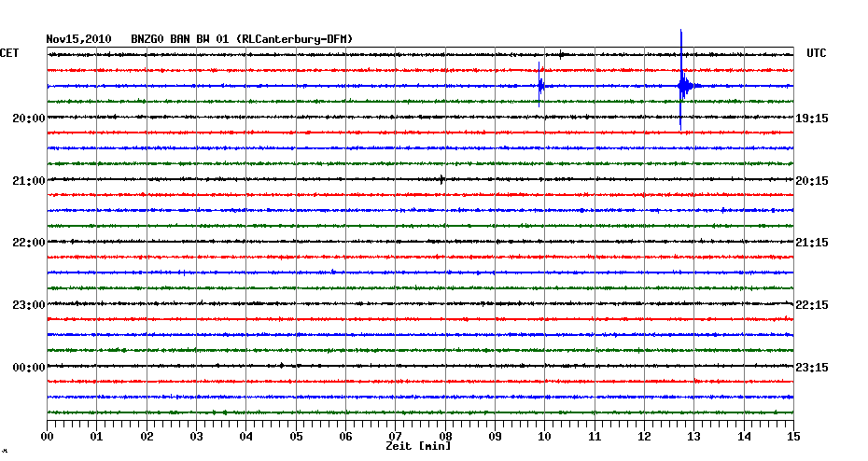The height and width of the screenshot is (461, 868).
Task: Click the UTC timezone label
Action: click(x=816, y=54)
